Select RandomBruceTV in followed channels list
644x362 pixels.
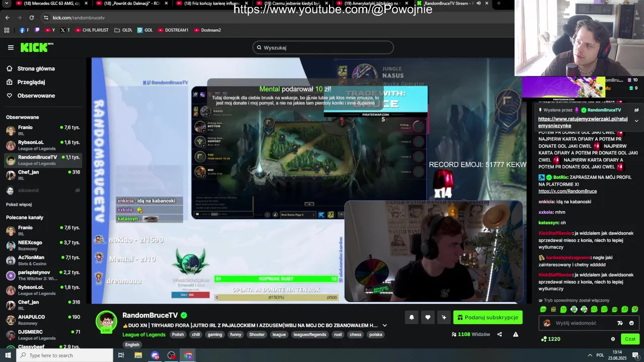coord(43,160)
